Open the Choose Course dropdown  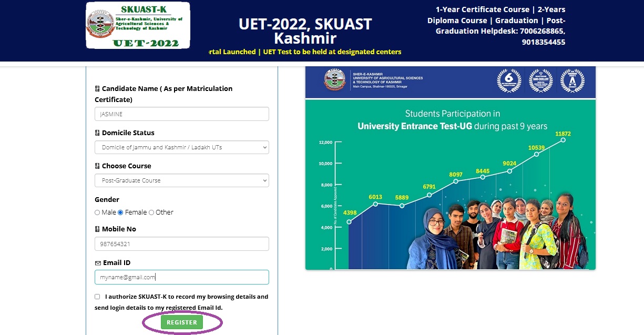[182, 180]
